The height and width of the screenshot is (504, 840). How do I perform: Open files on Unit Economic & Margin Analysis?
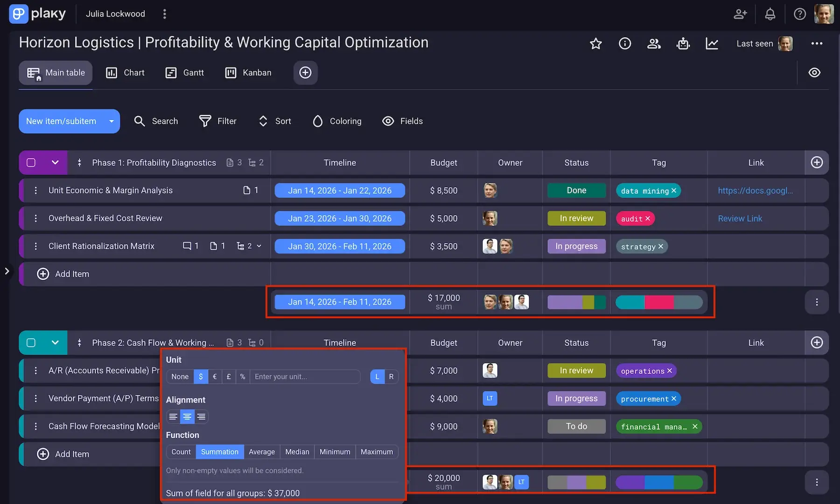251,190
